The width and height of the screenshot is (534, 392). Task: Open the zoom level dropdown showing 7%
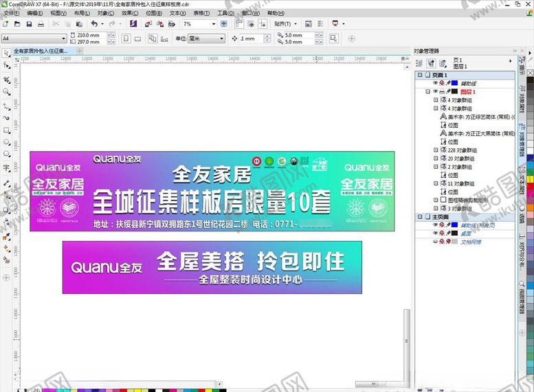click(x=214, y=24)
